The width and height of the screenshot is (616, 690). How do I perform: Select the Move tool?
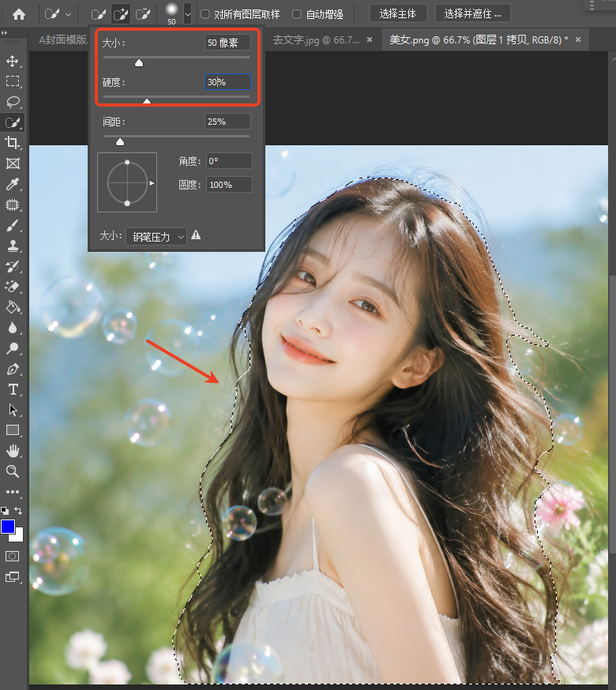coord(13,61)
